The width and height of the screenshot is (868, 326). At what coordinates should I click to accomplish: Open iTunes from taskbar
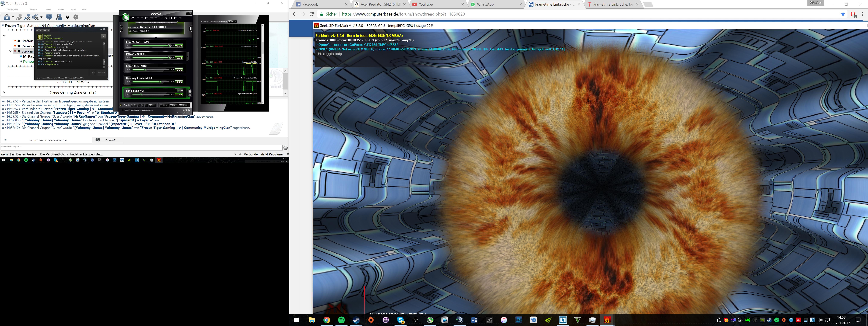pyautogui.click(x=504, y=320)
